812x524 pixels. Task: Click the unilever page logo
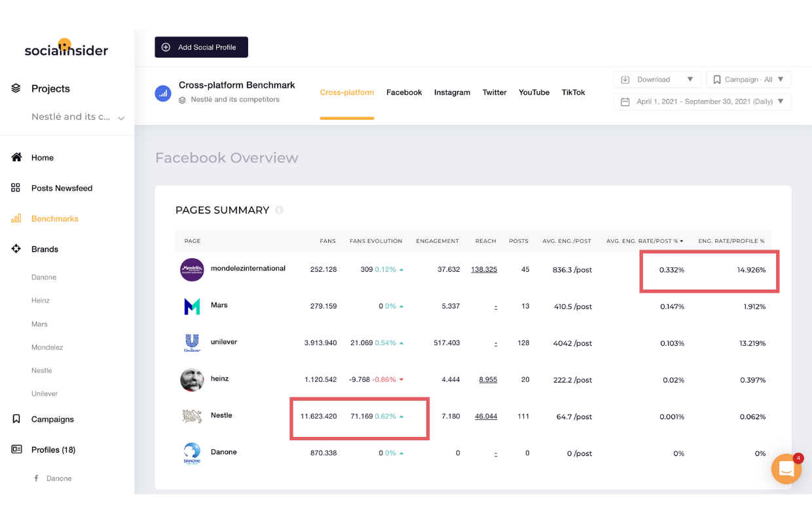(192, 343)
